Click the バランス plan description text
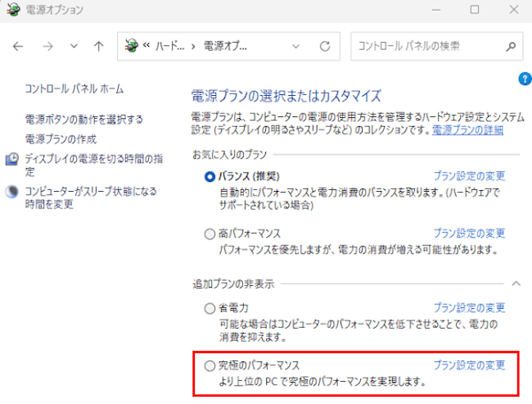The image size is (532, 404). [359, 199]
